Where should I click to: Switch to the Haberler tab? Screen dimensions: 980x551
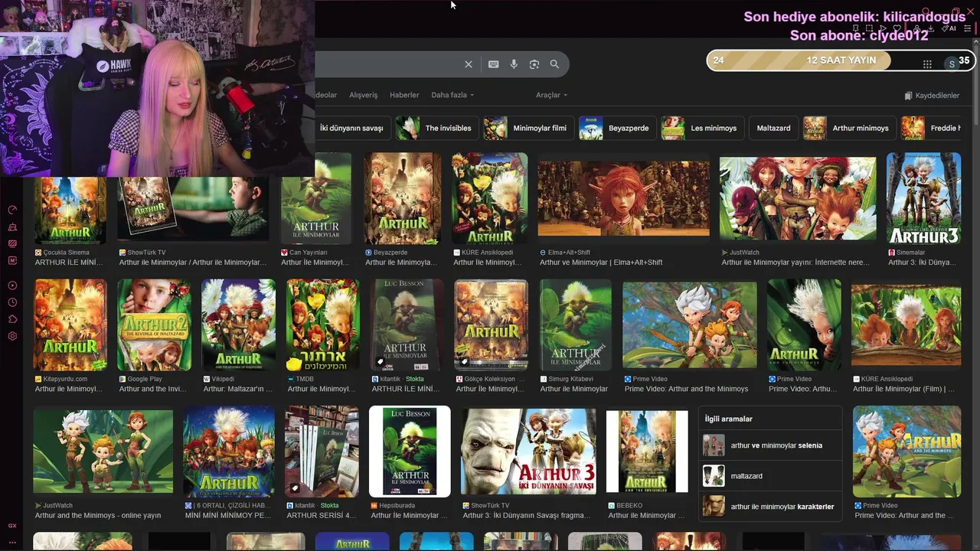404,95
